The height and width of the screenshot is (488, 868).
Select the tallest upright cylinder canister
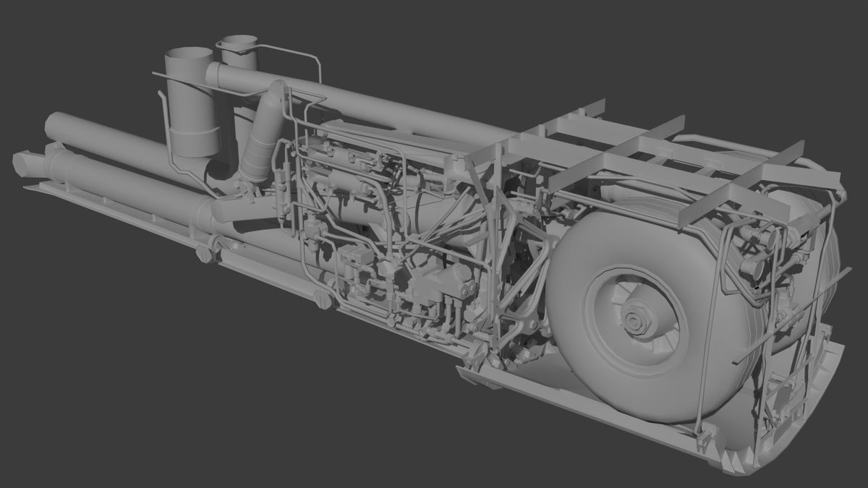192,102
